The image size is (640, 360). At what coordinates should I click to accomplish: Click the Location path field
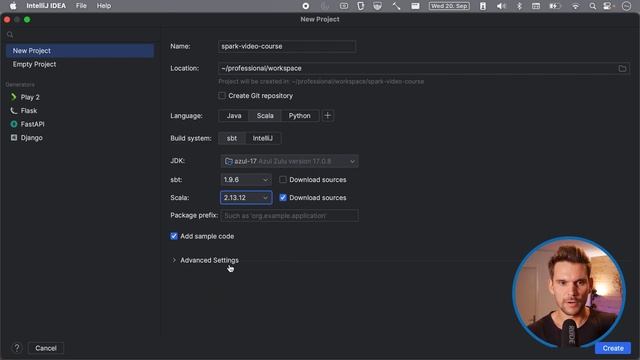[424, 68]
